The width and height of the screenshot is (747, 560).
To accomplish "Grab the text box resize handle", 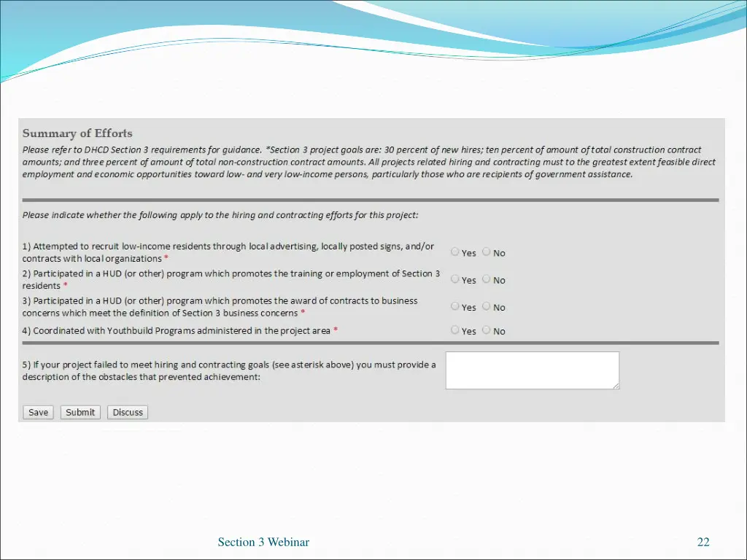I will [616, 386].
